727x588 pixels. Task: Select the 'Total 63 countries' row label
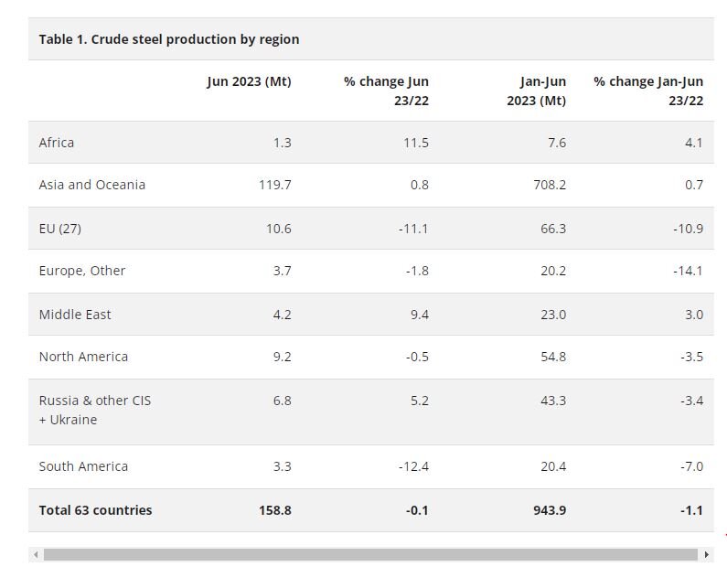(95, 510)
